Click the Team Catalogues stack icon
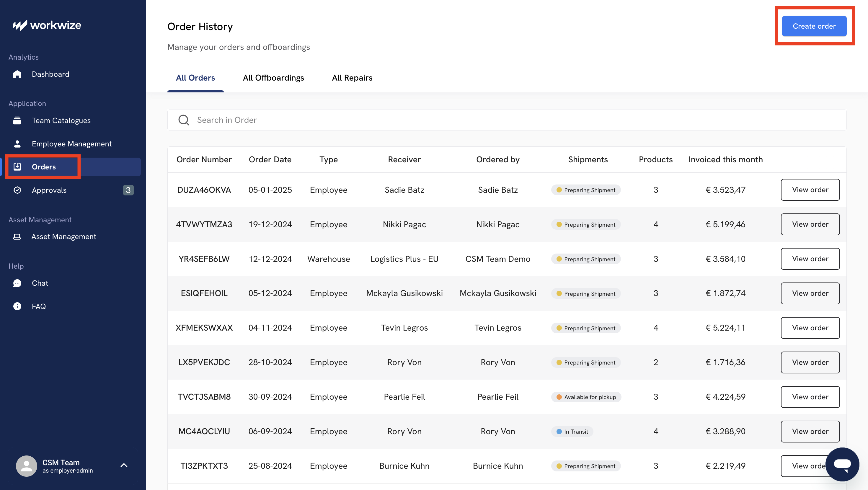868x490 pixels. coord(17,120)
